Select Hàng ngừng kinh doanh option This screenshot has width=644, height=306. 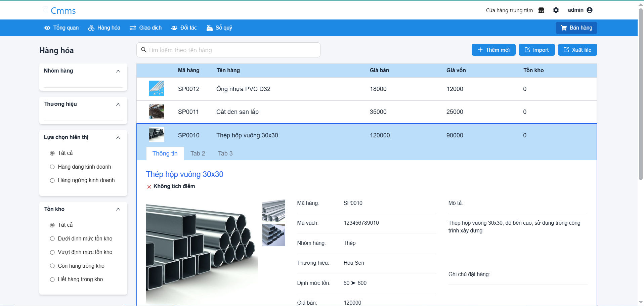click(x=52, y=180)
